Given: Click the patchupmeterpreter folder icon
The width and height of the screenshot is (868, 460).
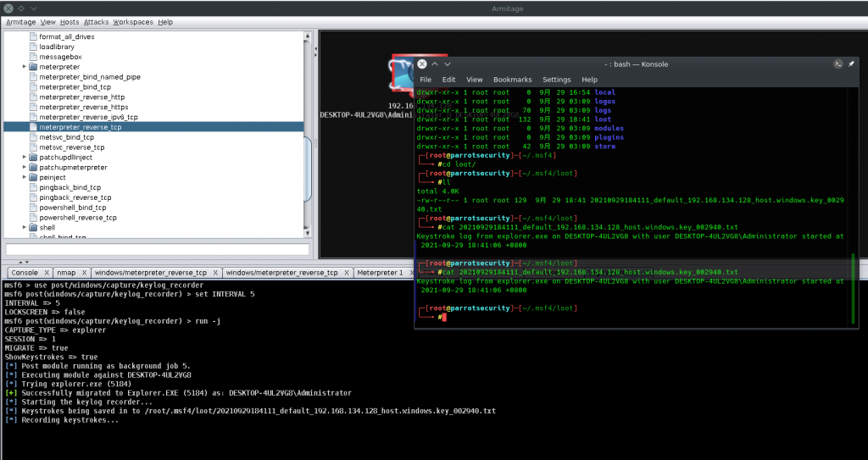Looking at the screenshot, I should click(33, 167).
